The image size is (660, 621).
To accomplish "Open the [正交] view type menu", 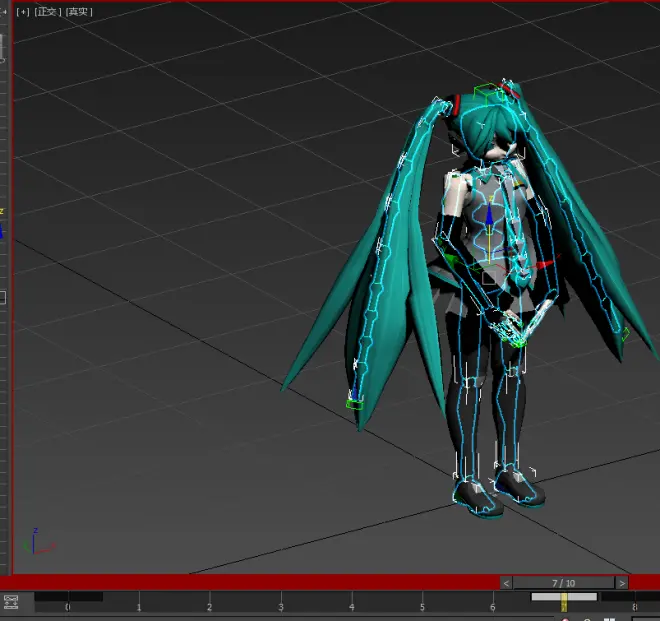I will 47,12.
